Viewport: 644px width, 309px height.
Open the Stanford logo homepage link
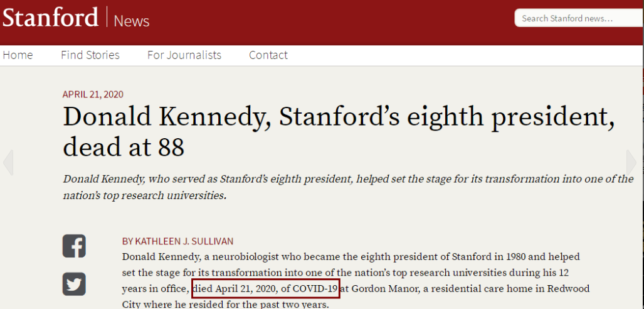pos(51,18)
